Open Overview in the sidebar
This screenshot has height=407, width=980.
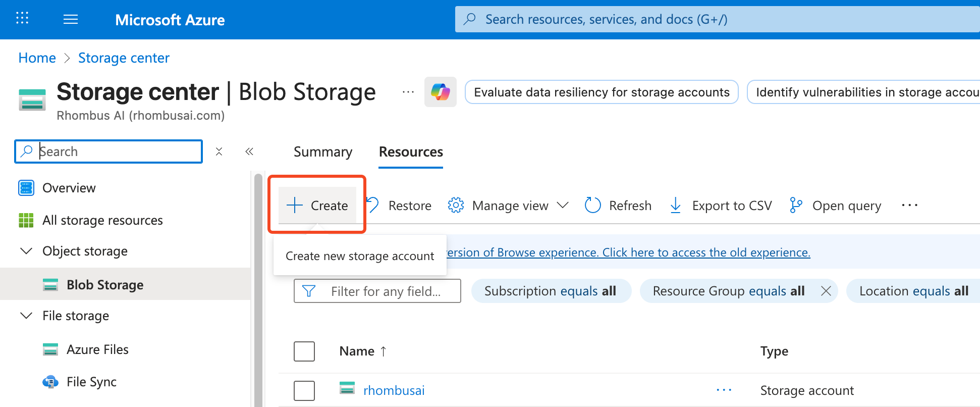(69, 188)
